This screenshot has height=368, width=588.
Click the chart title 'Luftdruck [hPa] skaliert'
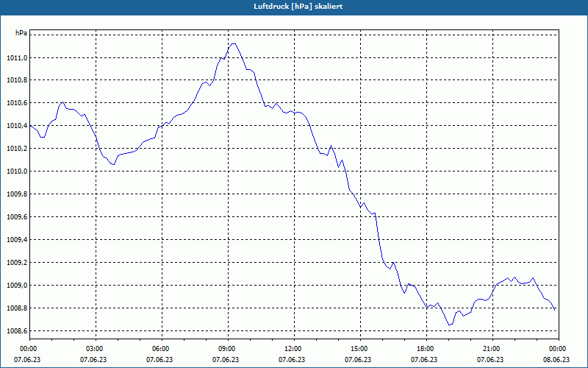(298, 7)
